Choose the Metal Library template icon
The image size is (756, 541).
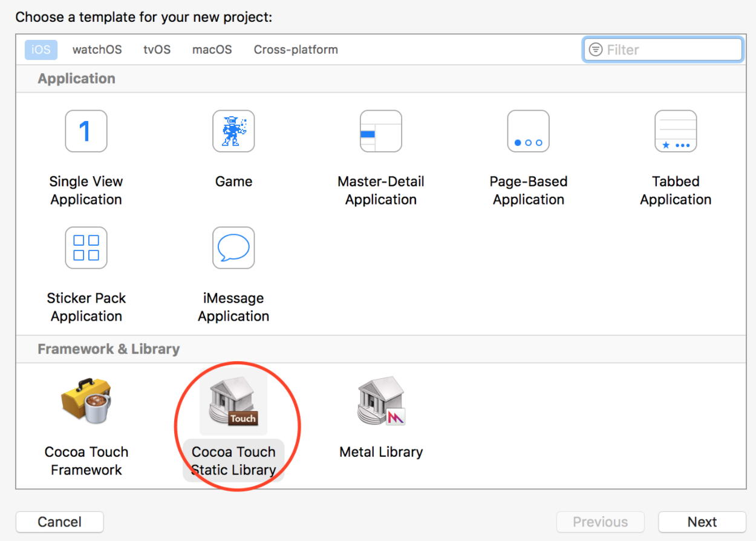pos(381,401)
